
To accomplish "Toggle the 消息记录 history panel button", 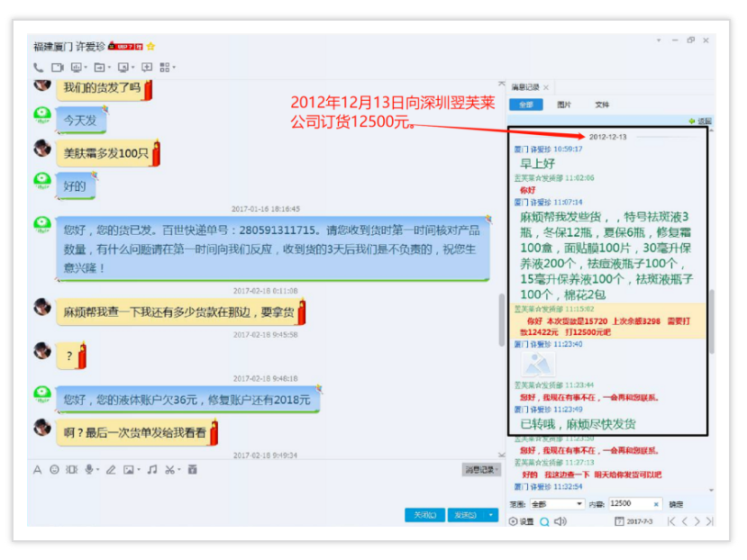I will point(480,469).
